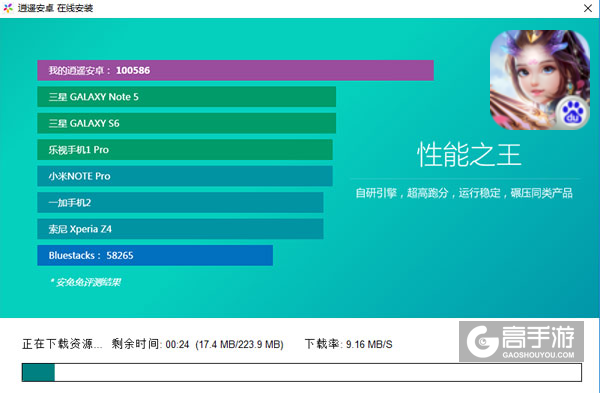
Task: Select the Bluestacks: 58265 blue bar
Action: tap(155, 255)
